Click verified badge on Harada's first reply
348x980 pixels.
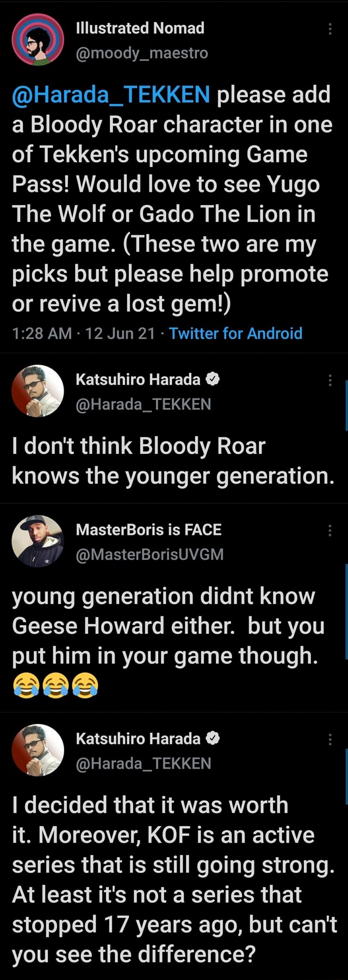click(x=213, y=379)
